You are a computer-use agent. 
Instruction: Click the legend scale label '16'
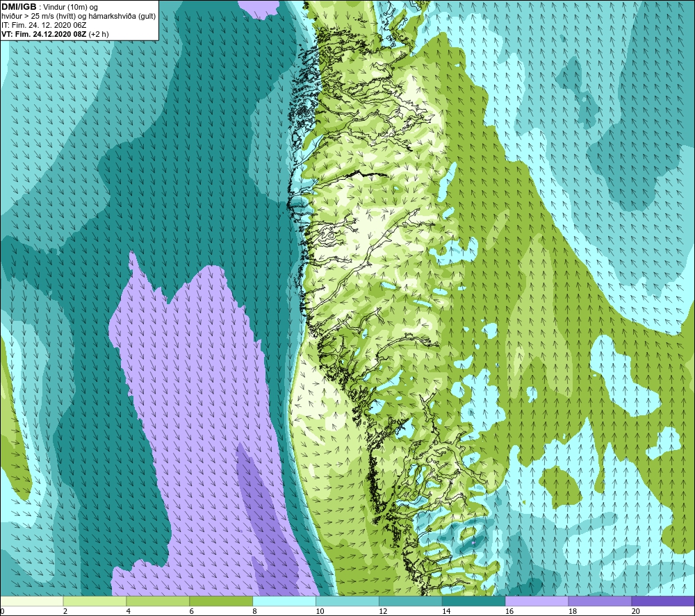[x=509, y=611]
